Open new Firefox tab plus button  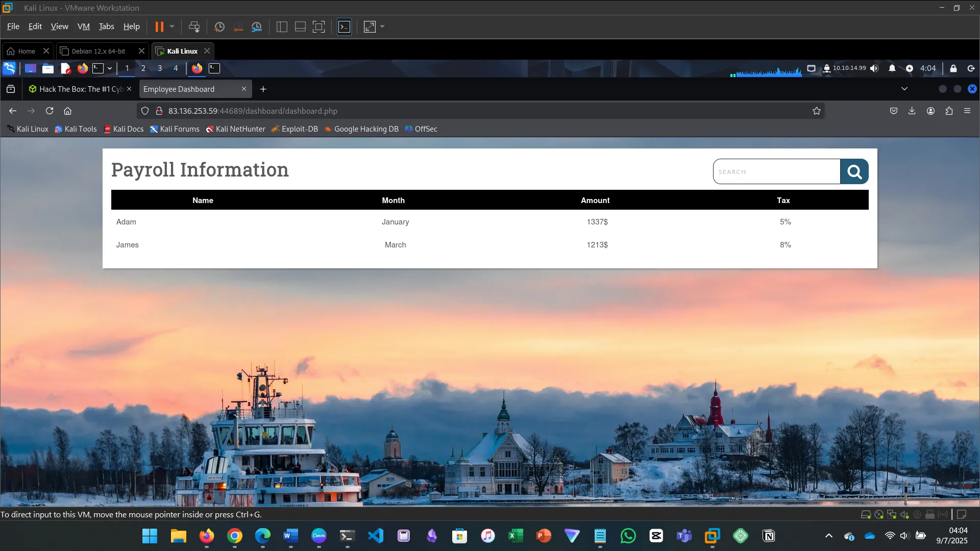[x=263, y=89]
